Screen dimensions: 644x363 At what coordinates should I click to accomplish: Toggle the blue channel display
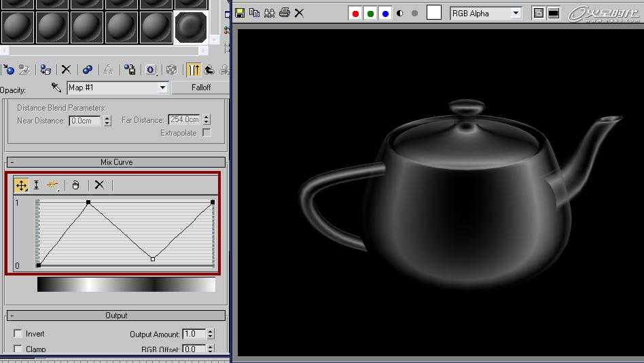385,14
